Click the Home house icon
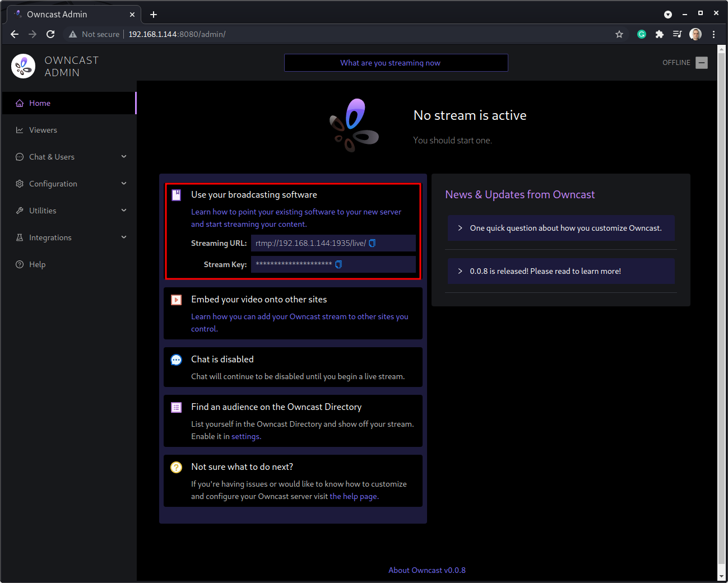Viewport: 728px width, 583px height. pos(20,103)
